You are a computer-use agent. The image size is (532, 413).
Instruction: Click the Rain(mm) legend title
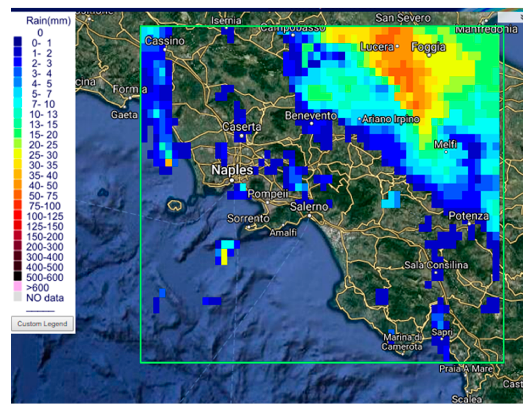pos(48,21)
